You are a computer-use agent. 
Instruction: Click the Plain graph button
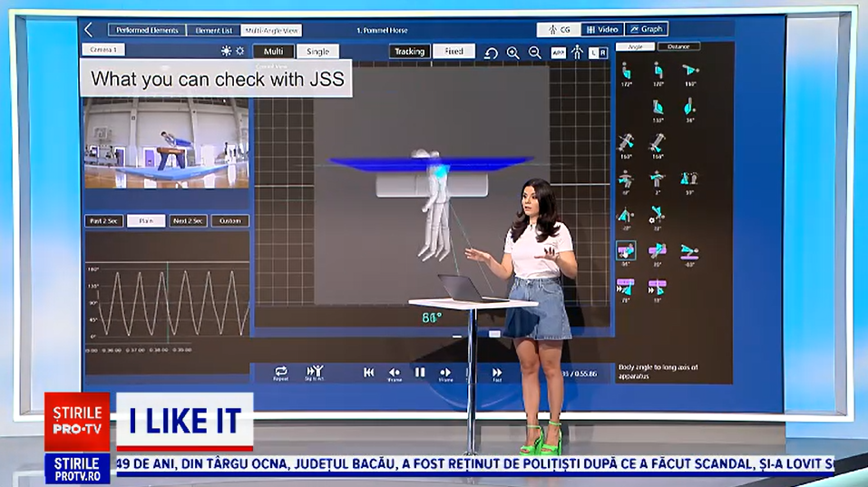click(146, 220)
